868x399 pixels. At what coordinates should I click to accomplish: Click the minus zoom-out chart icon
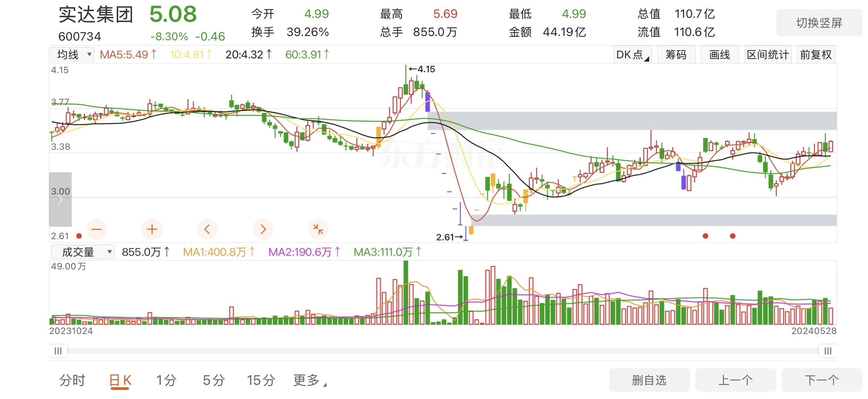tap(97, 229)
